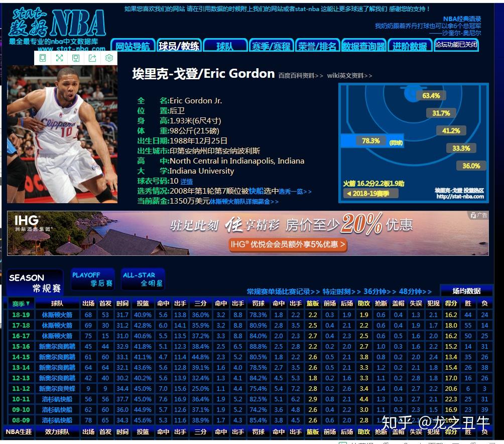Open the 2018-19赛季 season selector
Viewport: 504px width, 444px height.
(370, 193)
